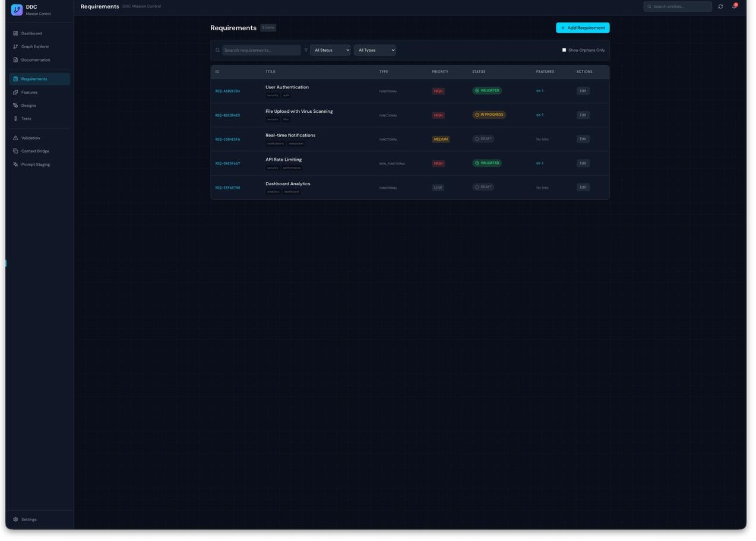
Task: Click the refresh sync icon
Action: [720, 7]
